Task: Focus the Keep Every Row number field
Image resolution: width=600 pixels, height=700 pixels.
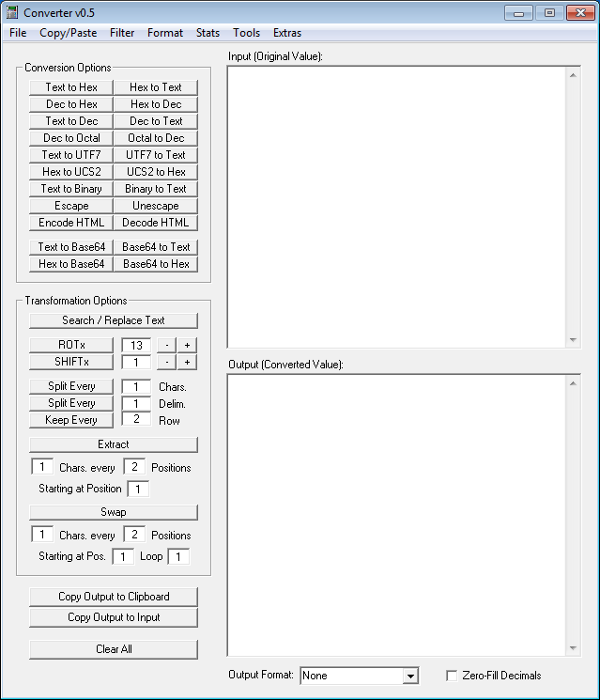Action: tap(136, 419)
